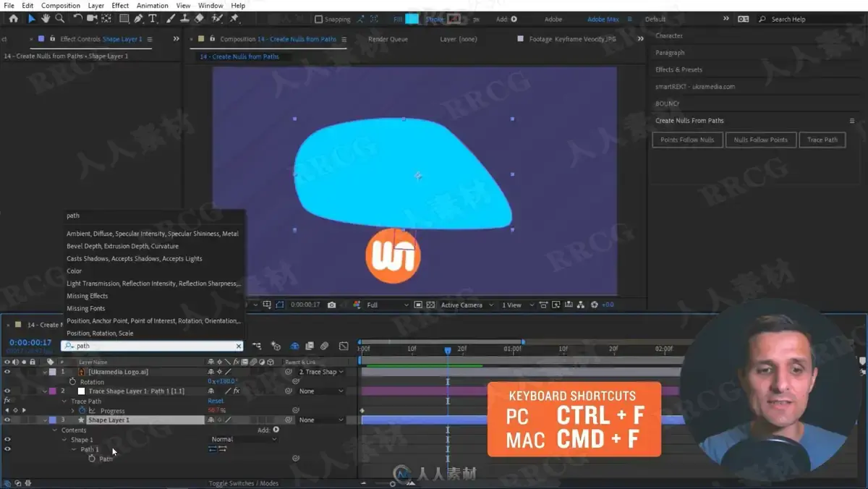Open parent dropdown showing 2. Trace Shap
868x489 pixels.
pyautogui.click(x=321, y=372)
